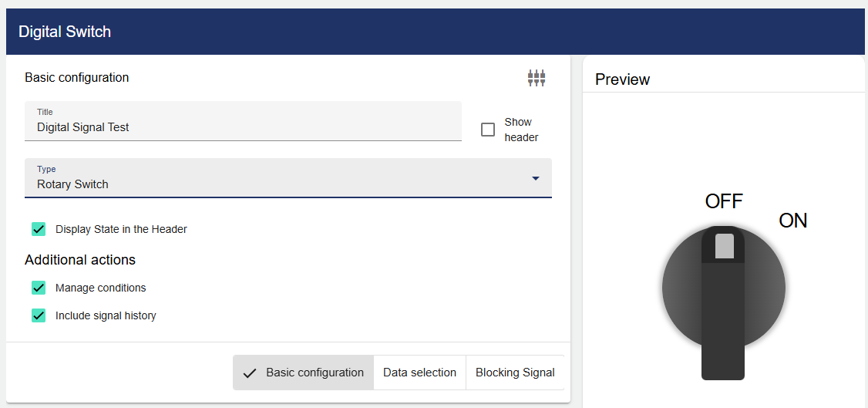Switch to the Data selection tab
The image size is (868, 408).
click(x=419, y=373)
